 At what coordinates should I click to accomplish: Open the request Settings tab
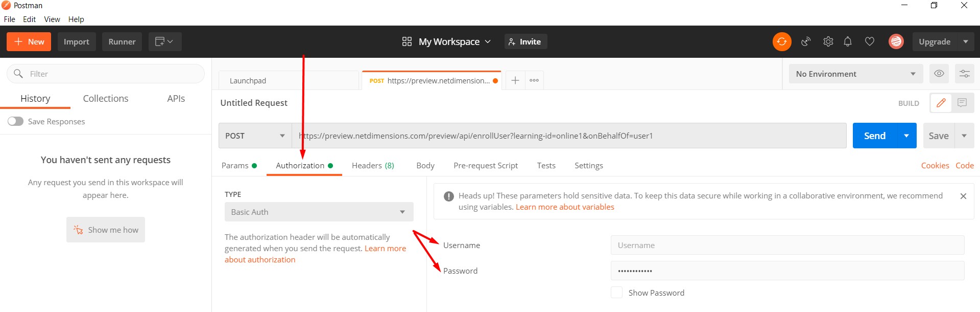coord(589,166)
